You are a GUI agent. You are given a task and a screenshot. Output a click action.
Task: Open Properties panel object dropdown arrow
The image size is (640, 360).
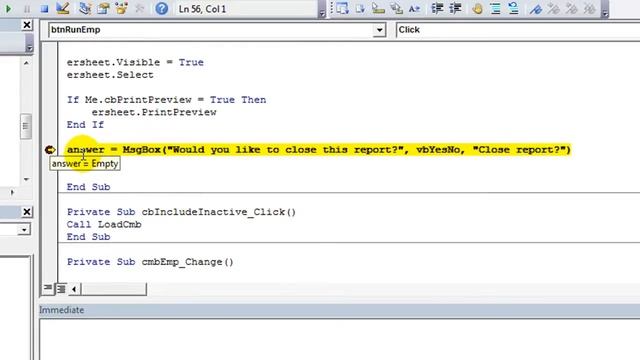[24, 230]
